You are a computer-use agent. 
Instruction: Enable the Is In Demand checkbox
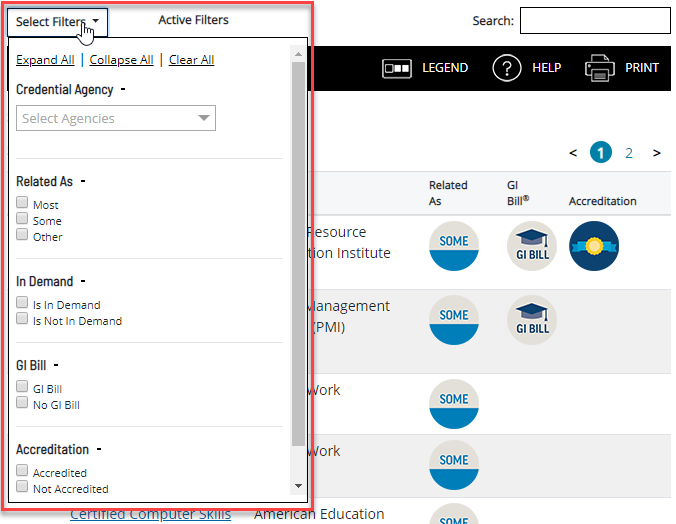coord(22,304)
